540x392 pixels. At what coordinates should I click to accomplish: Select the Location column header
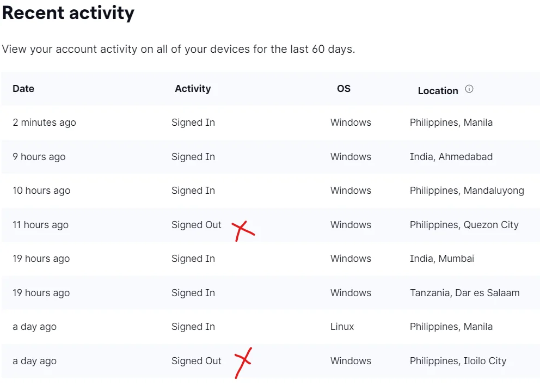point(438,91)
